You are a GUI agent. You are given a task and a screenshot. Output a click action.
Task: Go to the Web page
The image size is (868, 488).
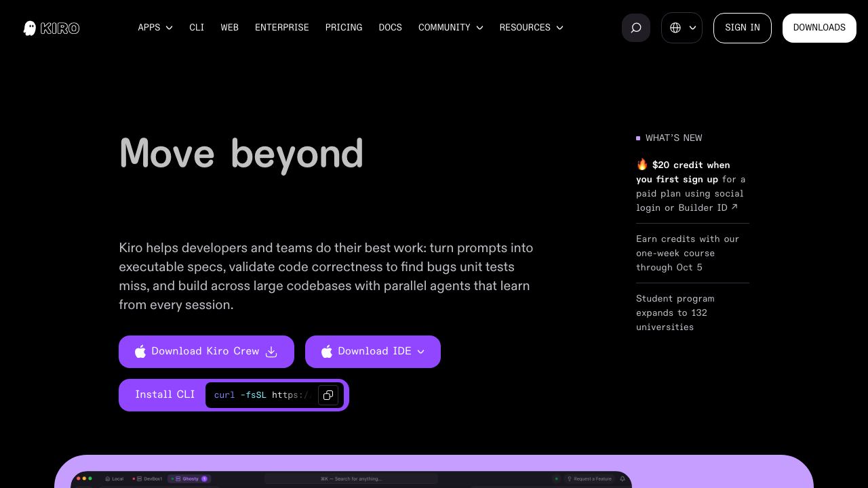pyautogui.click(x=230, y=28)
